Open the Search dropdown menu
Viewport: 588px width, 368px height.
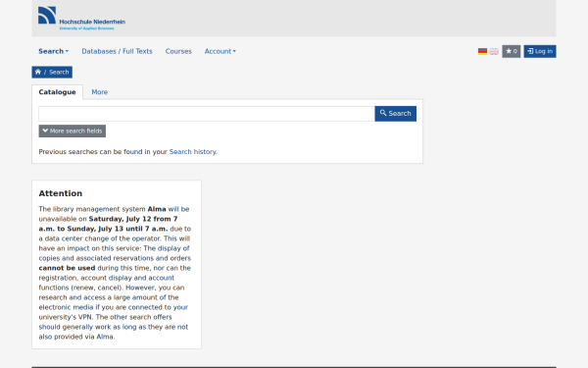53,51
